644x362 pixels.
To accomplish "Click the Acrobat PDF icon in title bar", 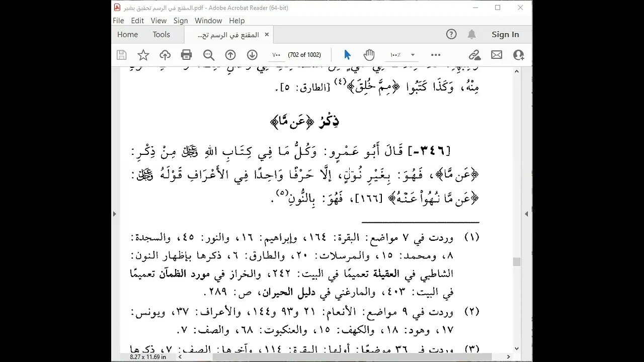I will pyautogui.click(x=117, y=7).
